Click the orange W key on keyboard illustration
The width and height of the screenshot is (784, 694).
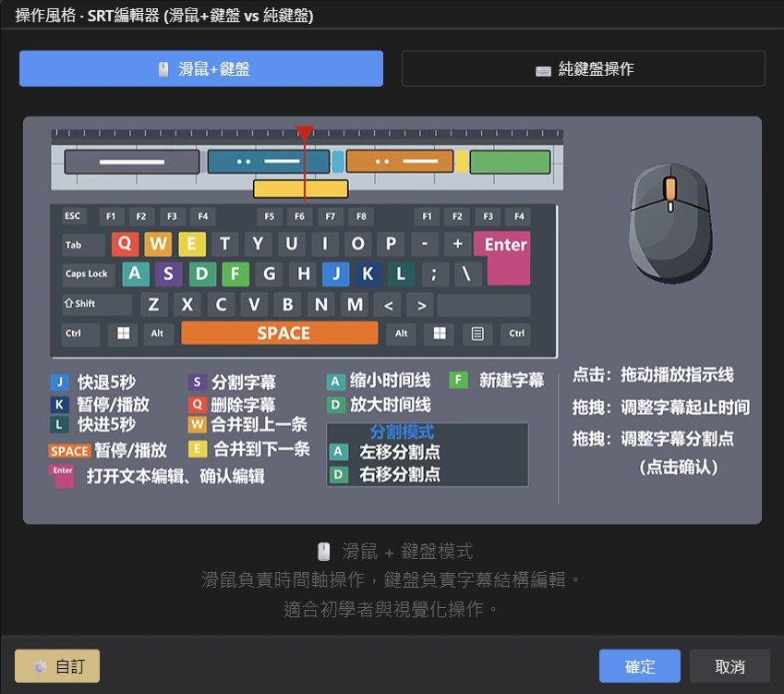point(158,244)
